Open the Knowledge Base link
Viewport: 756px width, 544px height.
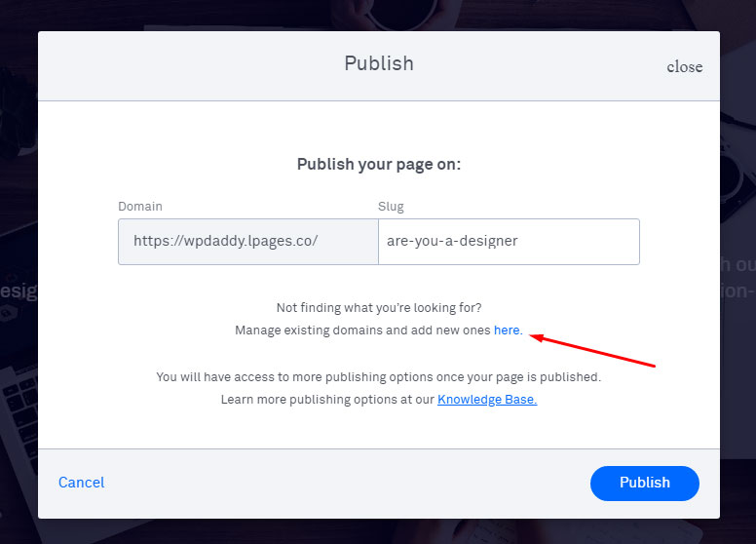click(x=487, y=400)
